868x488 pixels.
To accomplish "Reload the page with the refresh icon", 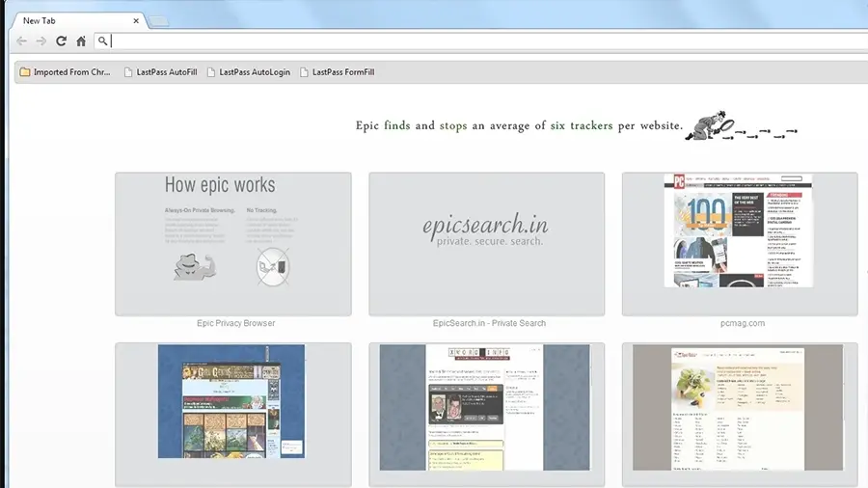I will pos(62,41).
